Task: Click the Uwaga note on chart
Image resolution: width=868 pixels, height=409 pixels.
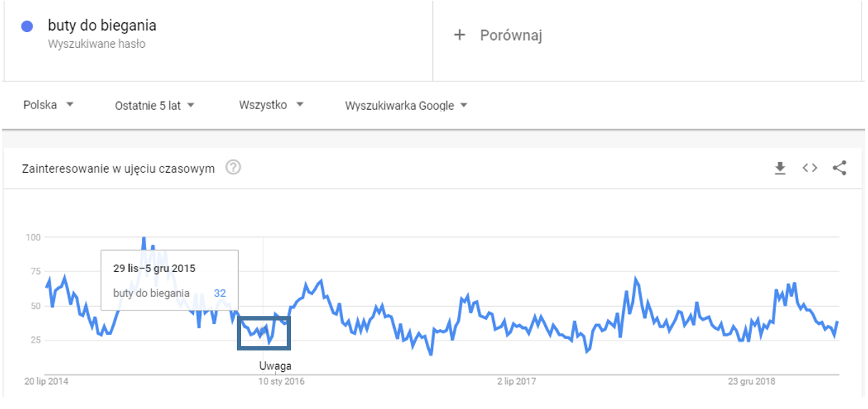Action: click(275, 366)
